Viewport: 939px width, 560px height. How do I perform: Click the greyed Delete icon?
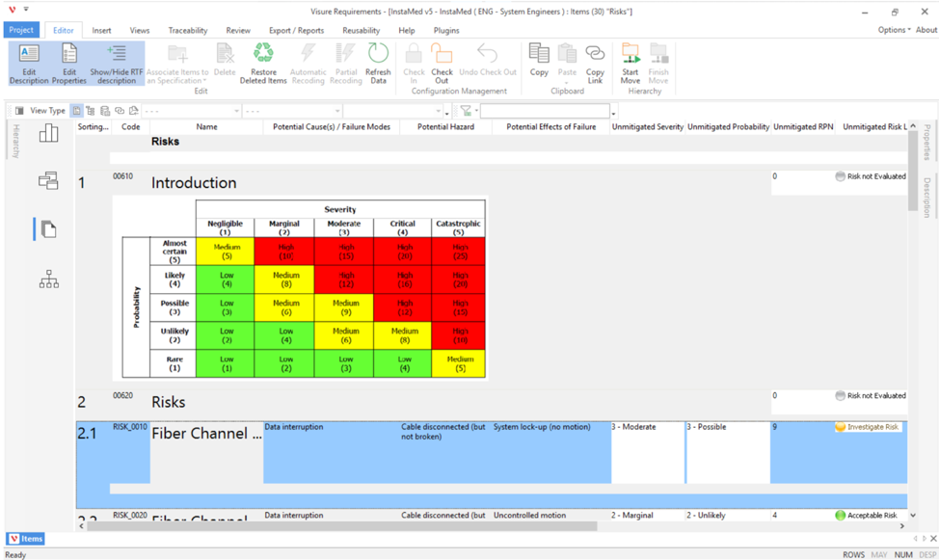225,53
